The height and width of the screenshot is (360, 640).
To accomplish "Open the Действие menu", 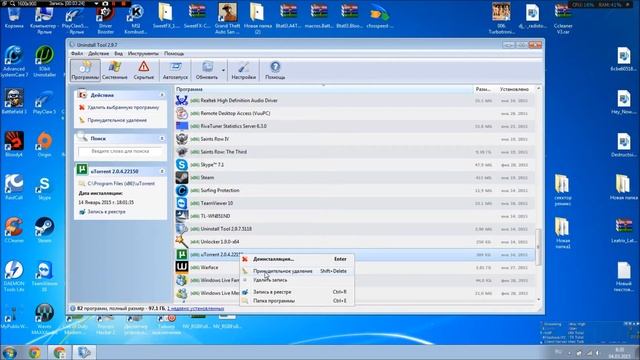I will tap(99, 53).
